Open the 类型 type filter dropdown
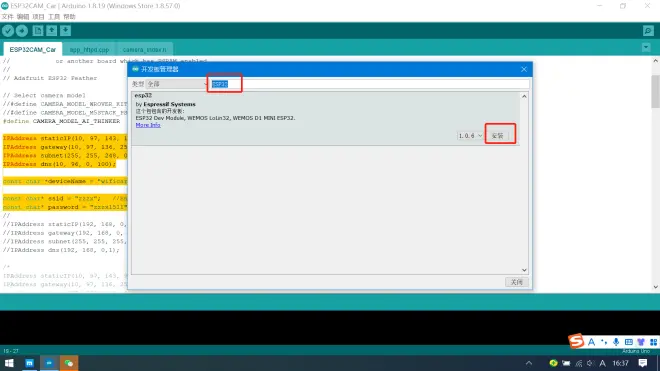This screenshot has width=660, height=371. tap(177, 84)
